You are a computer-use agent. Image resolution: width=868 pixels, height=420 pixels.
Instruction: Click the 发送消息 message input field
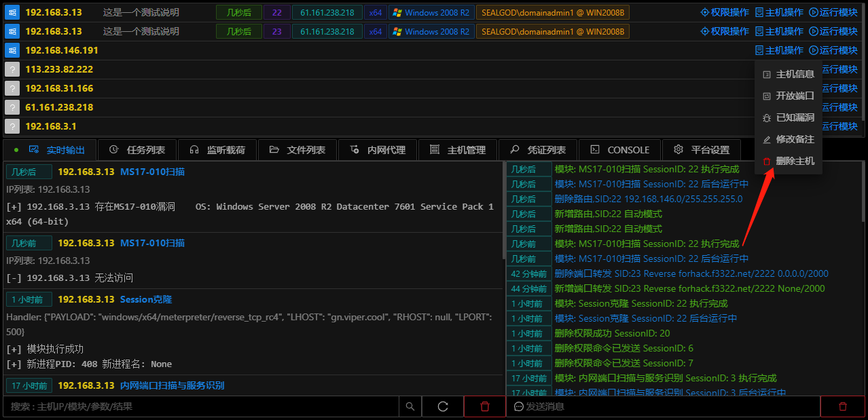pyautogui.click(x=664, y=406)
